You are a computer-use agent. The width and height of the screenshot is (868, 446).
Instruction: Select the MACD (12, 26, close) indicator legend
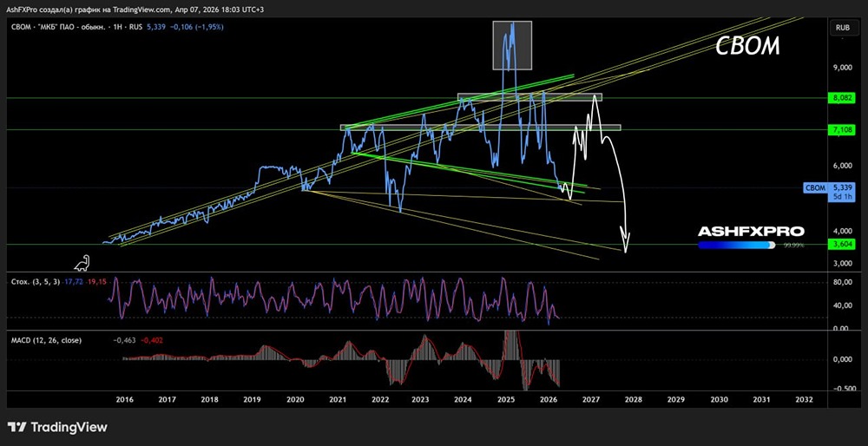tap(46, 340)
